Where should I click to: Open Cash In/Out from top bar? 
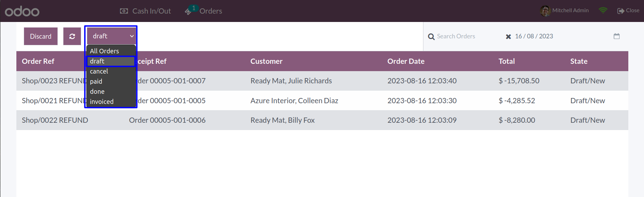click(x=145, y=11)
